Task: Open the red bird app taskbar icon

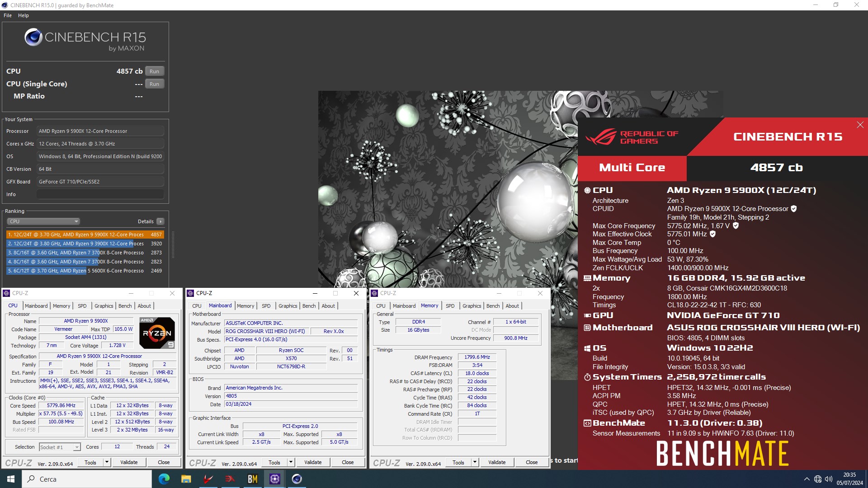Action: click(208, 479)
